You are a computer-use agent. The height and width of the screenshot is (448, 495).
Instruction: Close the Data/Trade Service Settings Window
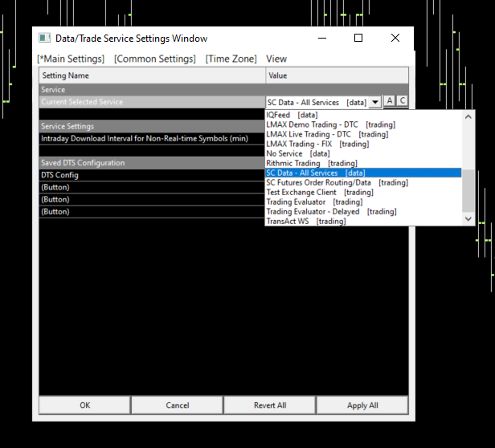point(395,39)
